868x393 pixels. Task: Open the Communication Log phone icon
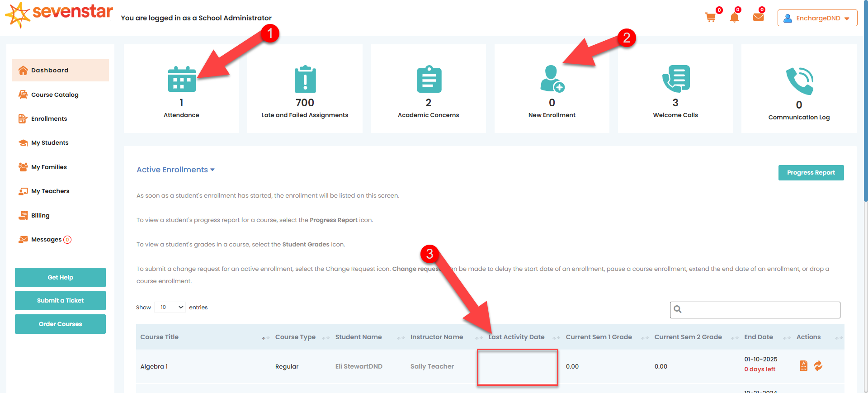(x=799, y=81)
